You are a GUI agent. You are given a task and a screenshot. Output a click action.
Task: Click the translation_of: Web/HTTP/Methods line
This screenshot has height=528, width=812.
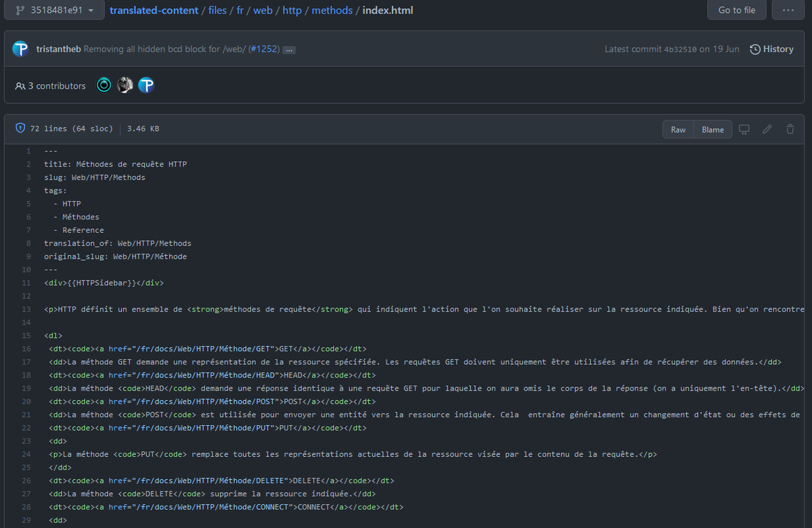[118, 243]
